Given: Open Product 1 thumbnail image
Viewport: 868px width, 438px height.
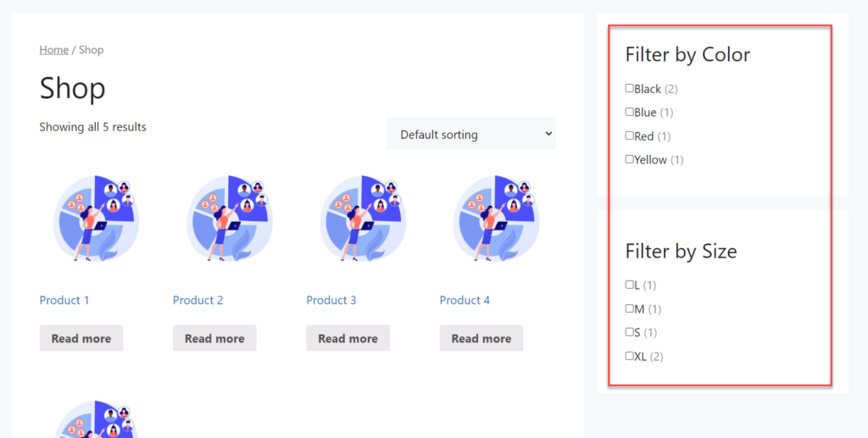Looking at the screenshot, I should (95, 218).
